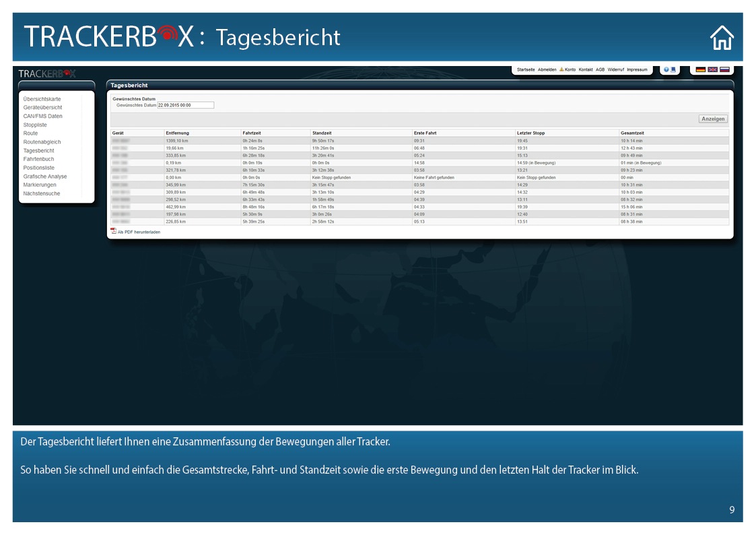Open the Widerruf link

click(x=616, y=69)
